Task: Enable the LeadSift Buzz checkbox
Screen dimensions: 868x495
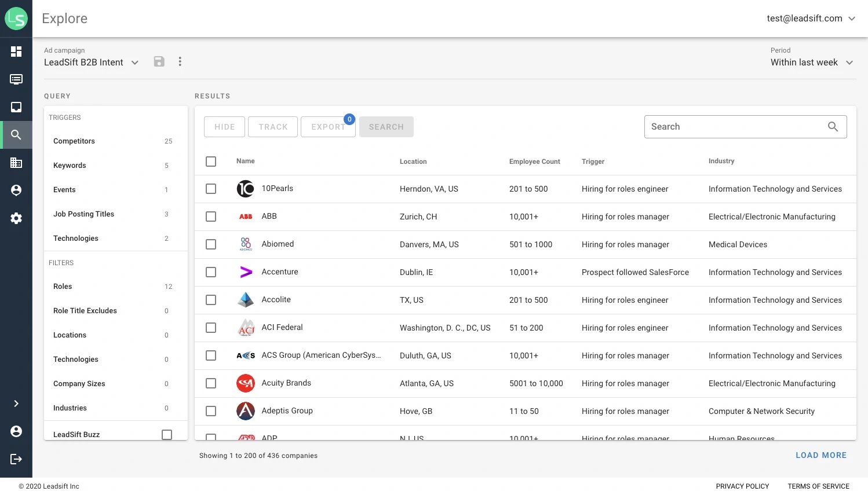Action: click(167, 435)
